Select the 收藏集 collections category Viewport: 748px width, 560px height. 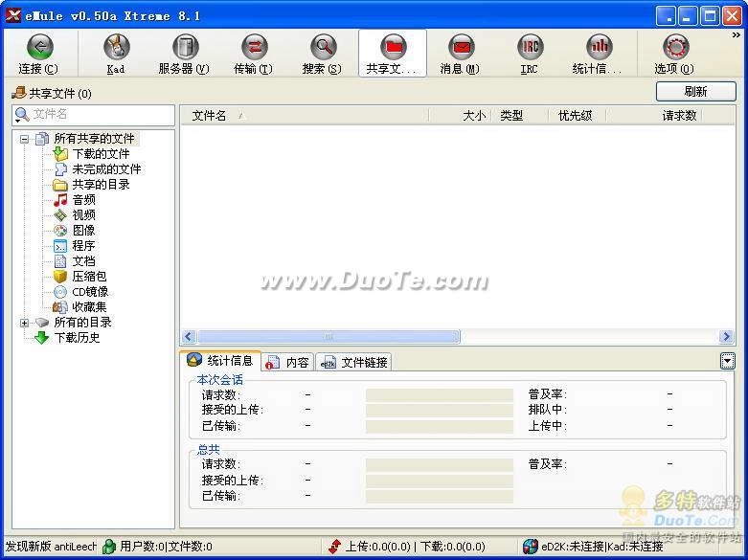(x=89, y=306)
